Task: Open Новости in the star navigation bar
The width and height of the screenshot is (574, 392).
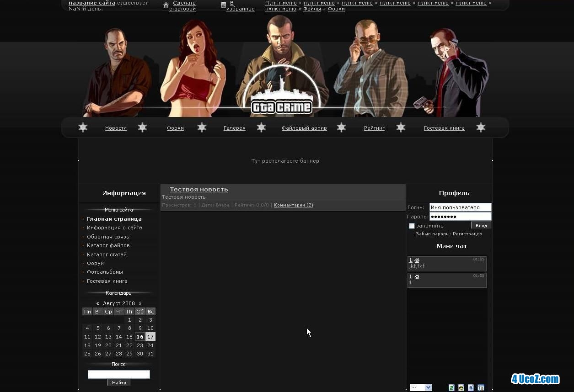Action: (x=116, y=128)
